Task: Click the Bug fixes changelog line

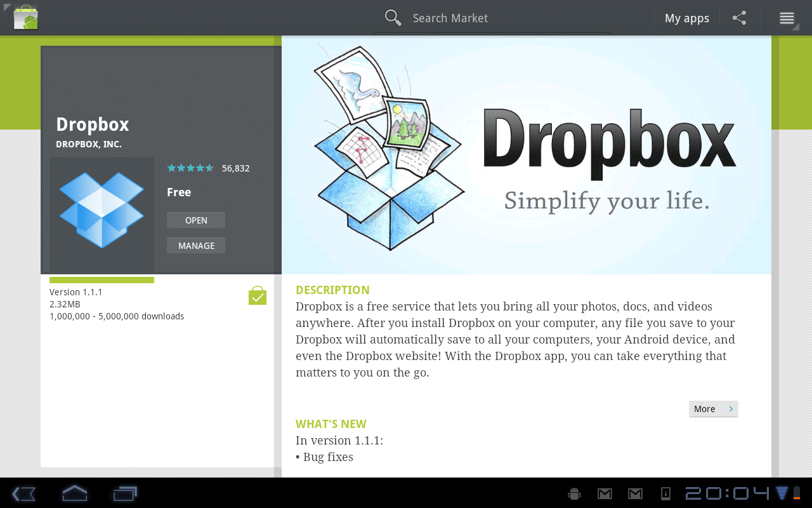Action: [x=324, y=457]
